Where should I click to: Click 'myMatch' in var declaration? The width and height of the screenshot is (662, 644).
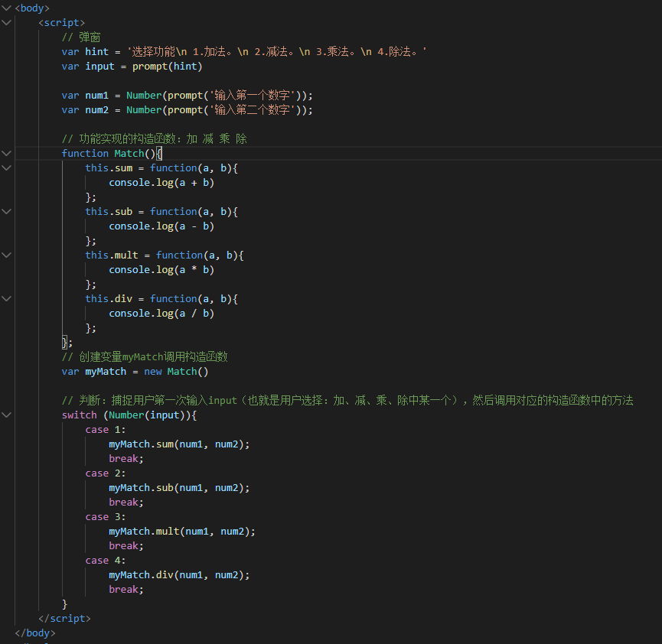pyautogui.click(x=106, y=372)
